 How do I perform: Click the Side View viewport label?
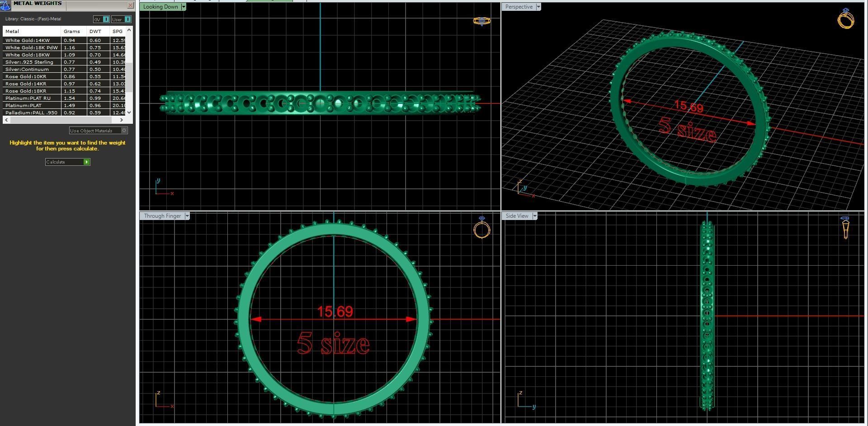(517, 216)
